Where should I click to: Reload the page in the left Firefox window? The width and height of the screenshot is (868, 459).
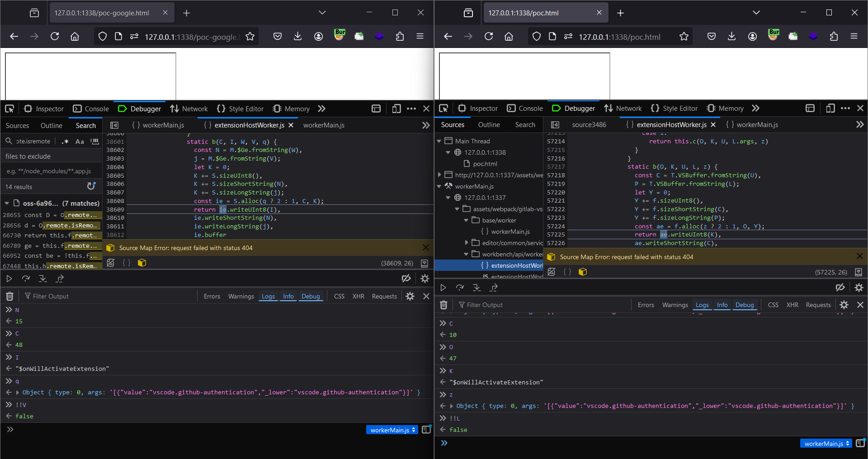(55, 36)
